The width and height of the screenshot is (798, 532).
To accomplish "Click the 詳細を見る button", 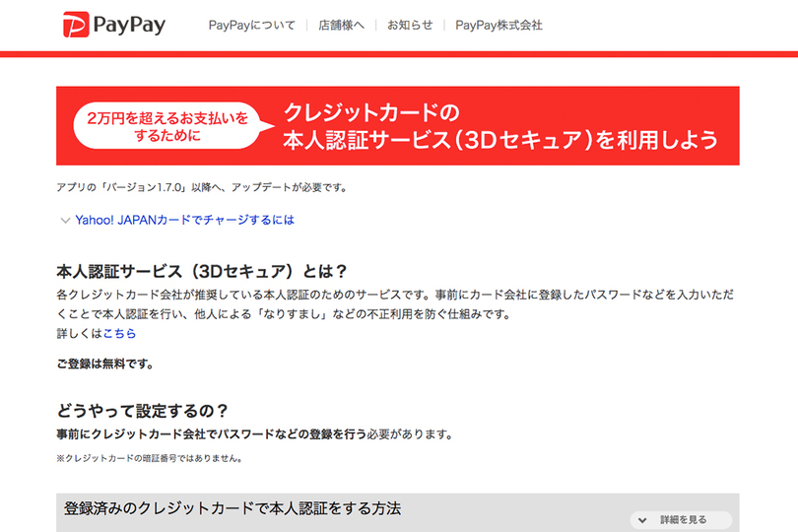I will click(x=681, y=520).
